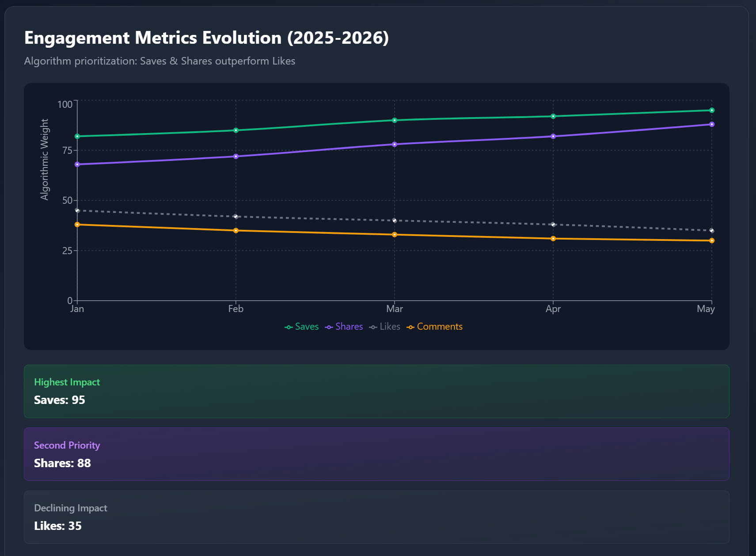Select the Saves data point for January
This screenshot has height=556, width=756.
77,137
